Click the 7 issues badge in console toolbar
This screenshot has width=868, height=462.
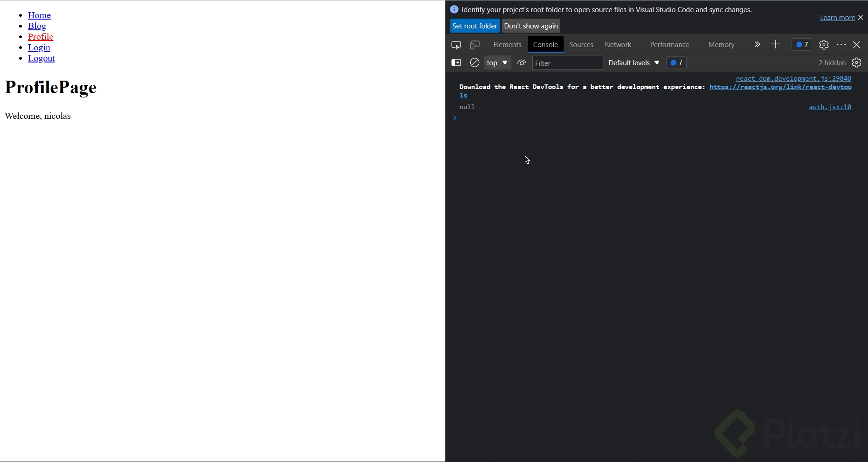point(676,62)
